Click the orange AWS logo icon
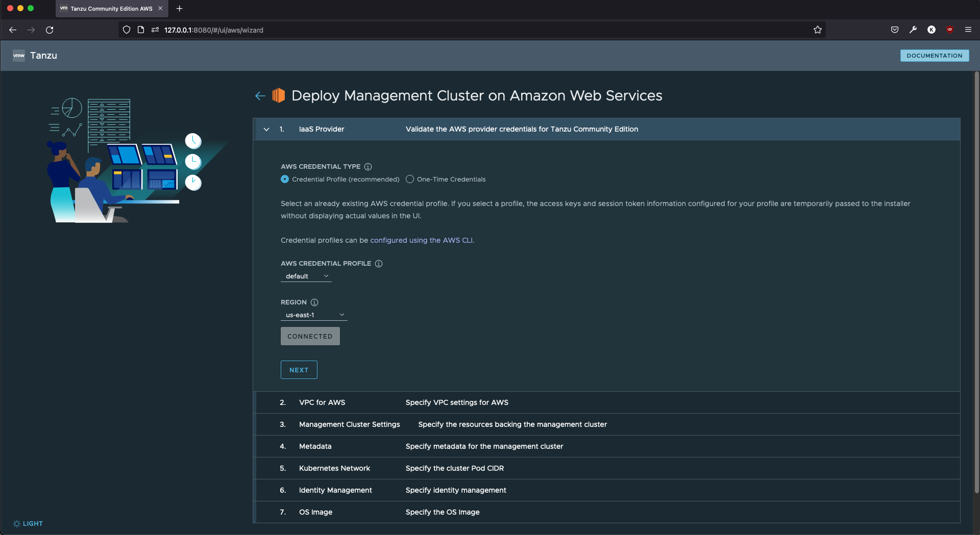 [278, 95]
